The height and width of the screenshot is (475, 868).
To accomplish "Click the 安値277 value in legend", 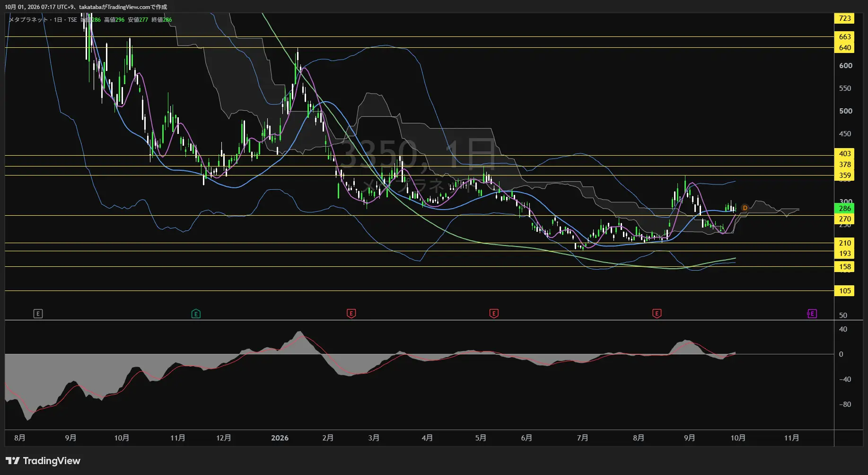I will [138, 20].
